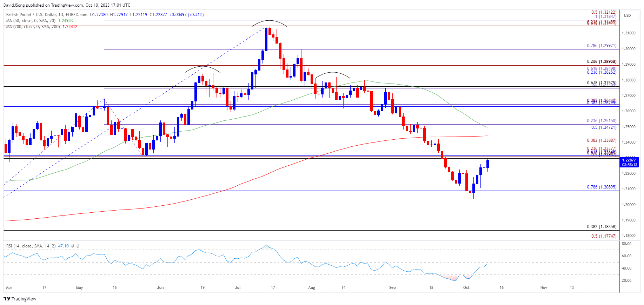The height and width of the screenshot is (305, 644).
Task: Select the RSI (14, close, SMA, 14, 2) legend
Action: (31, 246)
